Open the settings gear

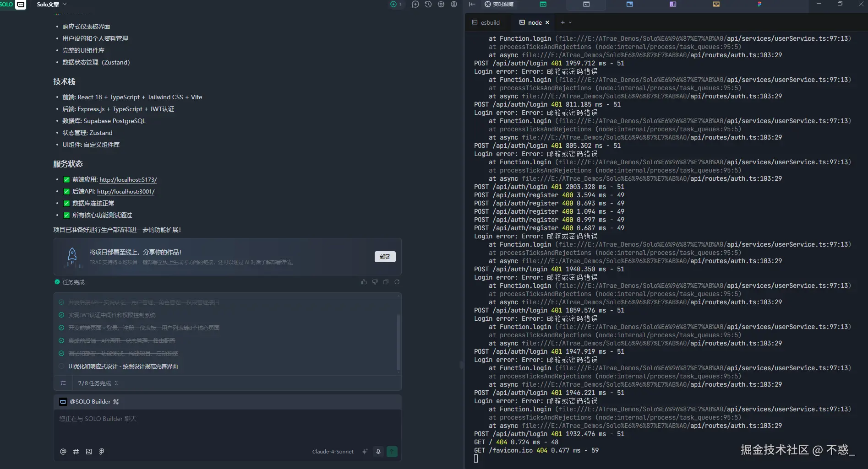(x=441, y=4)
